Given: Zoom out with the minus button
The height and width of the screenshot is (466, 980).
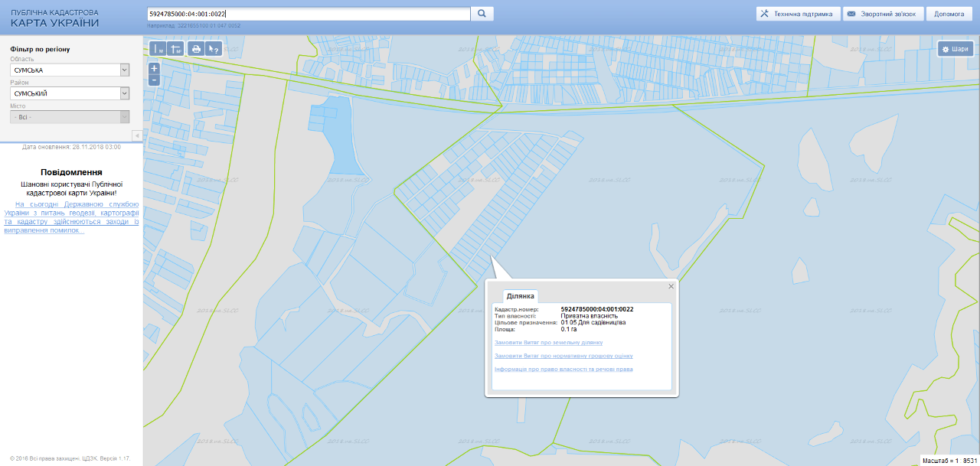Looking at the screenshot, I should [x=154, y=80].
